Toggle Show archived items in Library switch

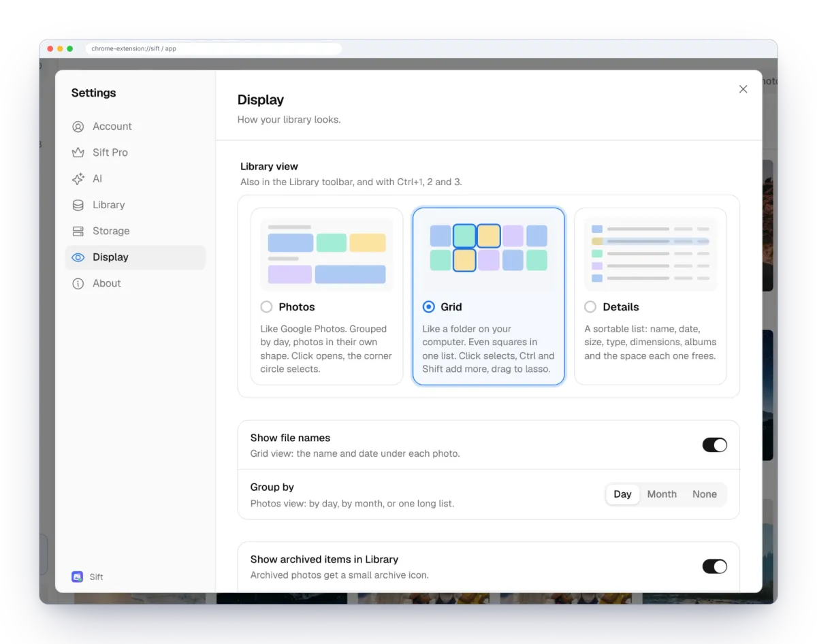(714, 566)
